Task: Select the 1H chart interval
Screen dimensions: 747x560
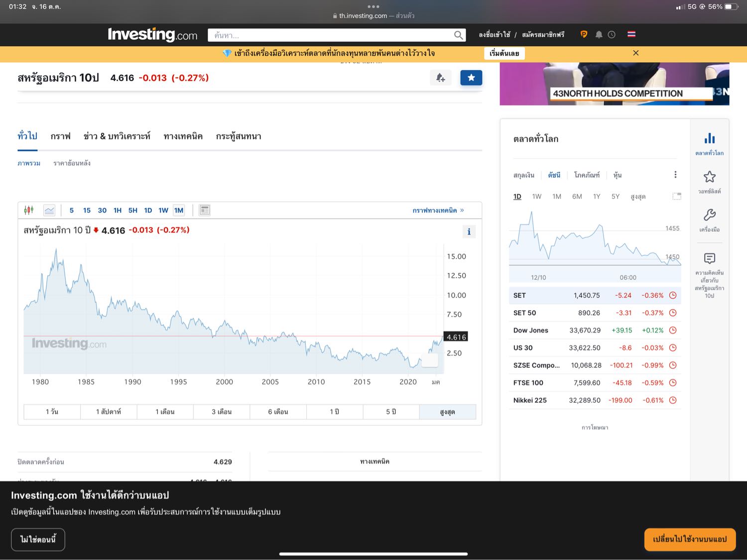Action: [x=118, y=211]
